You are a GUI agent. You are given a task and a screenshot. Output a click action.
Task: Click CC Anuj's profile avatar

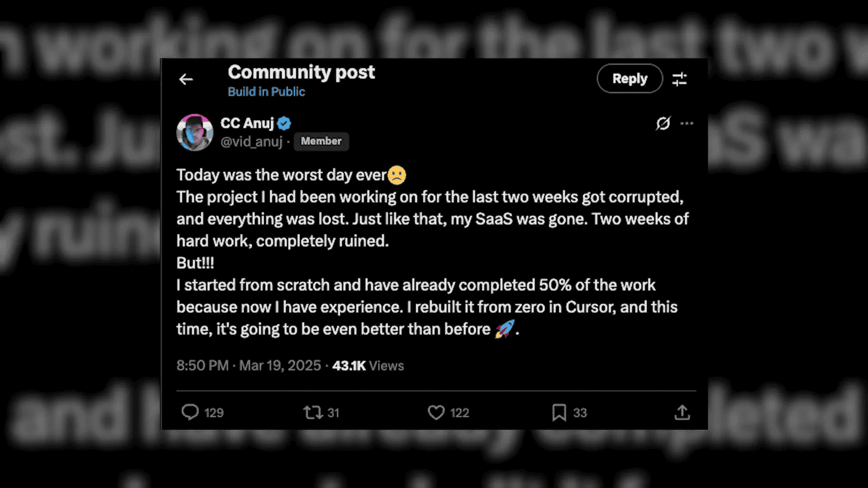195,132
